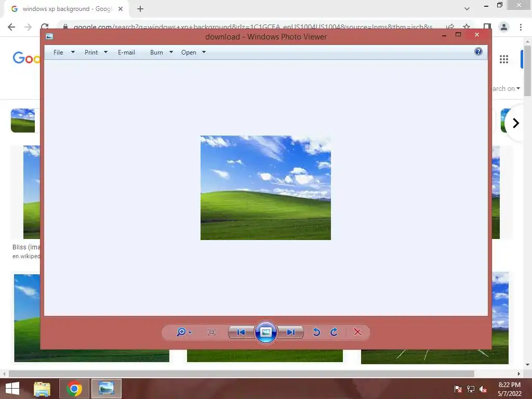532x399 pixels.
Task: Click the share icon in Chrome address bar
Action: pos(450,27)
